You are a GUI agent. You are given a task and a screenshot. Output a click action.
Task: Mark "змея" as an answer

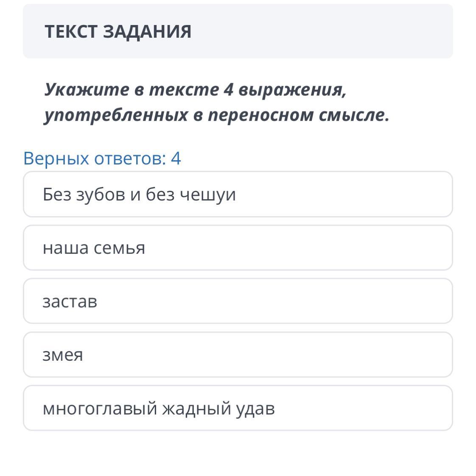[x=238, y=355]
